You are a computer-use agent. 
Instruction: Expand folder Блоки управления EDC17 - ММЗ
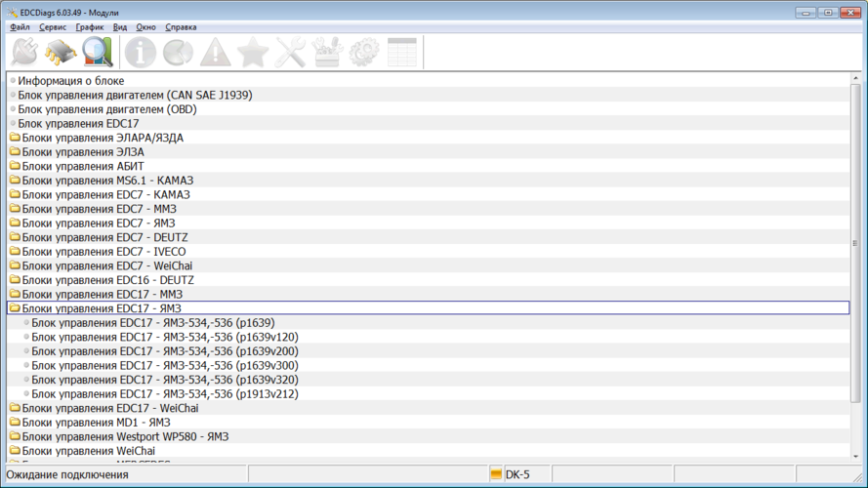tap(428, 295)
